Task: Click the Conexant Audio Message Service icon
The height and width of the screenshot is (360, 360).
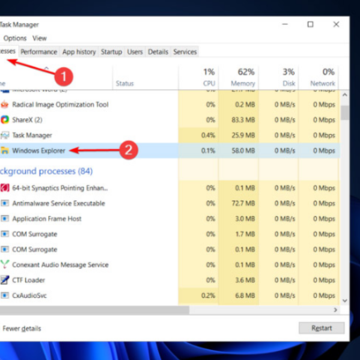Action: click(4, 265)
